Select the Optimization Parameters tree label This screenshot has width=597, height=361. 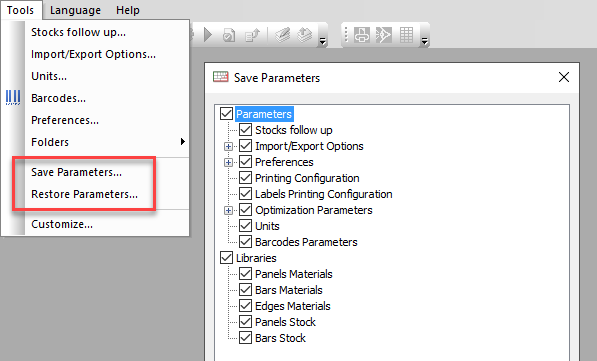[x=314, y=210]
